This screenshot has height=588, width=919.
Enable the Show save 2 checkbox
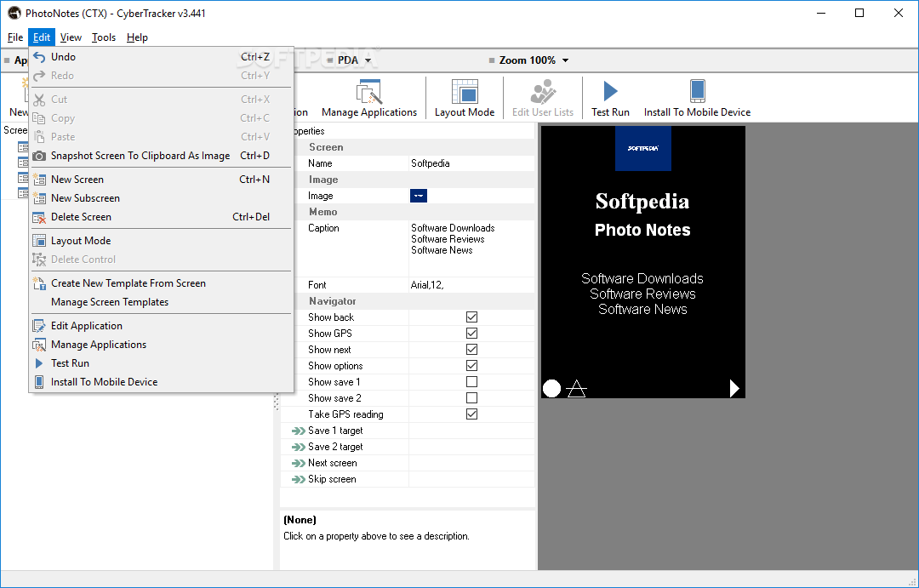[471, 398]
